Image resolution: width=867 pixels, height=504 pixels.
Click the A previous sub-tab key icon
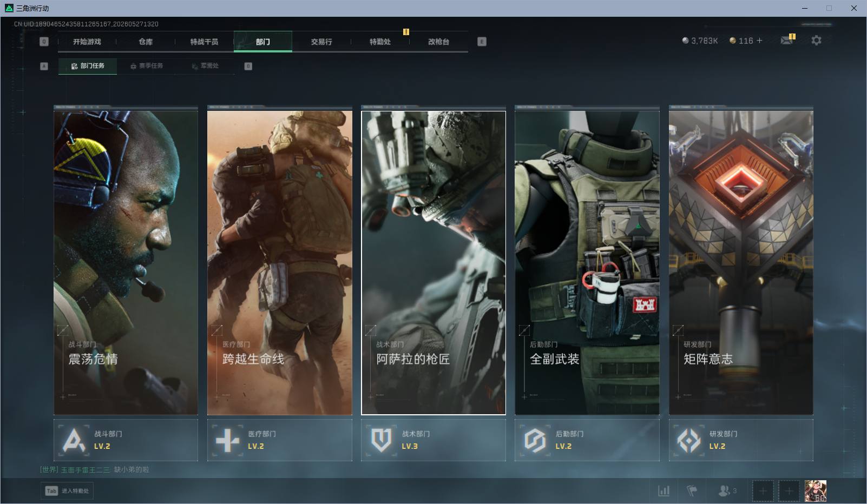pyautogui.click(x=44, y=66)
